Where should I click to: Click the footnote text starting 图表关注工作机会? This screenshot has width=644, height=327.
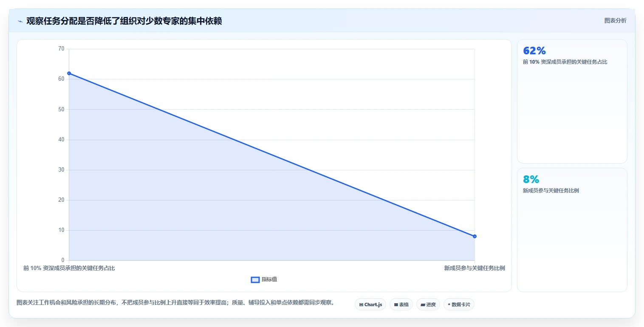177,303
